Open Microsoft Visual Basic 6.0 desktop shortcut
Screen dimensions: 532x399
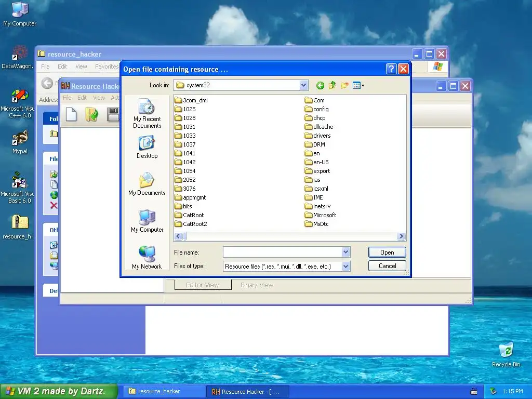point(18,188)
